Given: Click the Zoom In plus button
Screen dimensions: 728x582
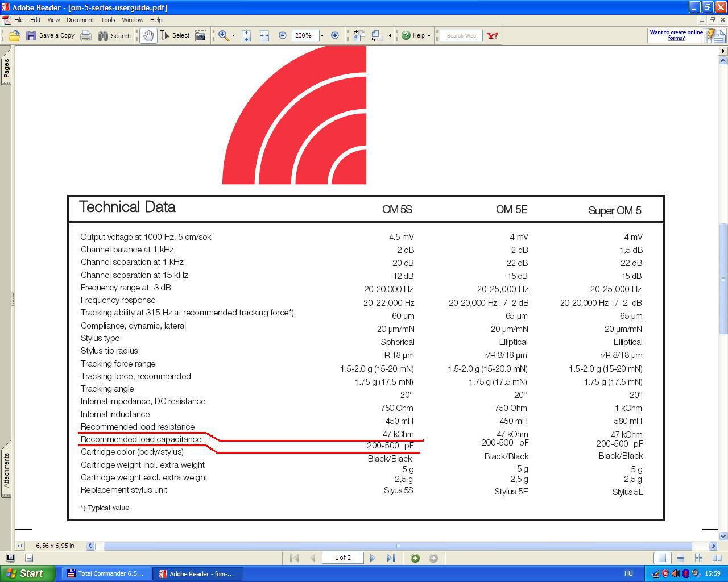Looking at the screenshot, I should (x=335, y=35).
